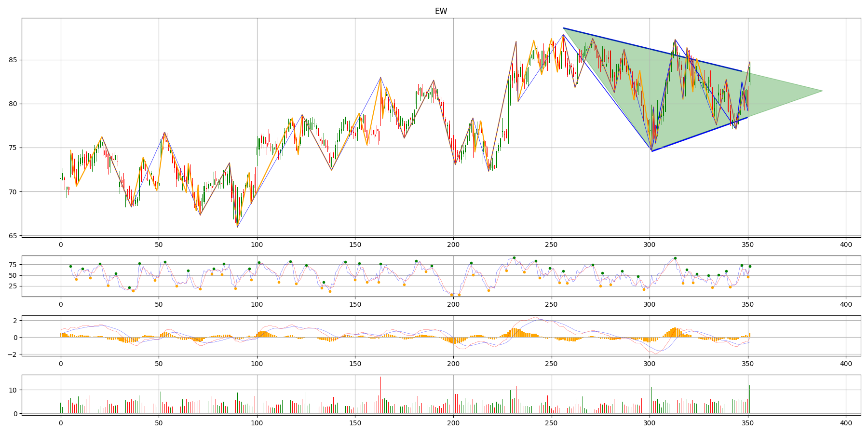Click the 25 label on oscillator axis
Viewport: 868px width, 434px height.
point(13,286)
